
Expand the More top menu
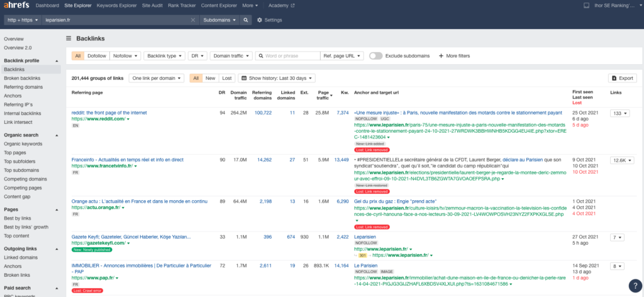pos(250,6)
